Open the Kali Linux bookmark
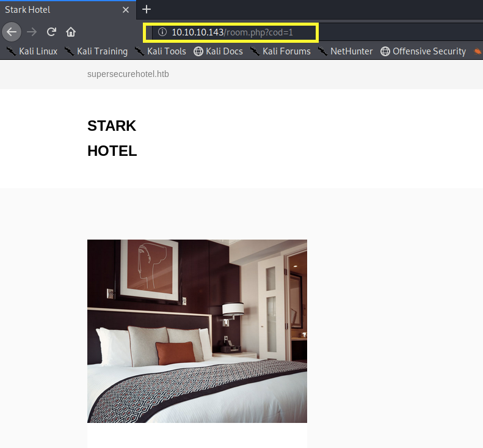 click(32, 51)
